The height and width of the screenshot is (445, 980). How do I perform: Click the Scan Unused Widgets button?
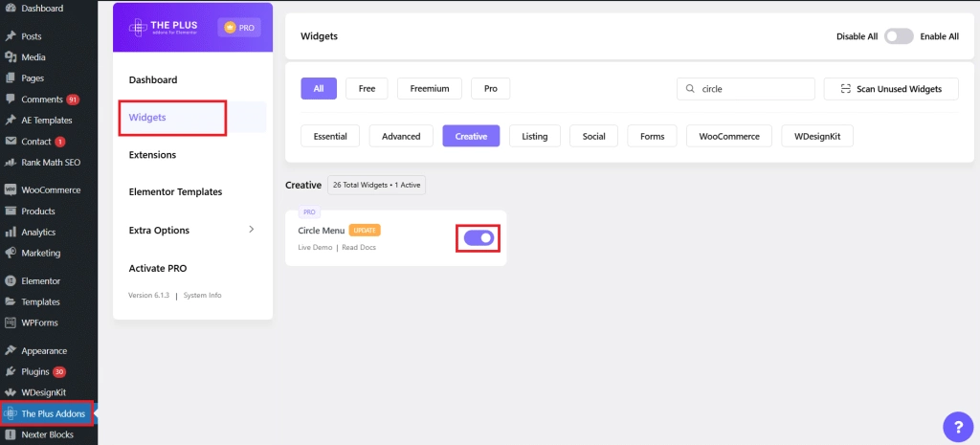pos(891,89)
